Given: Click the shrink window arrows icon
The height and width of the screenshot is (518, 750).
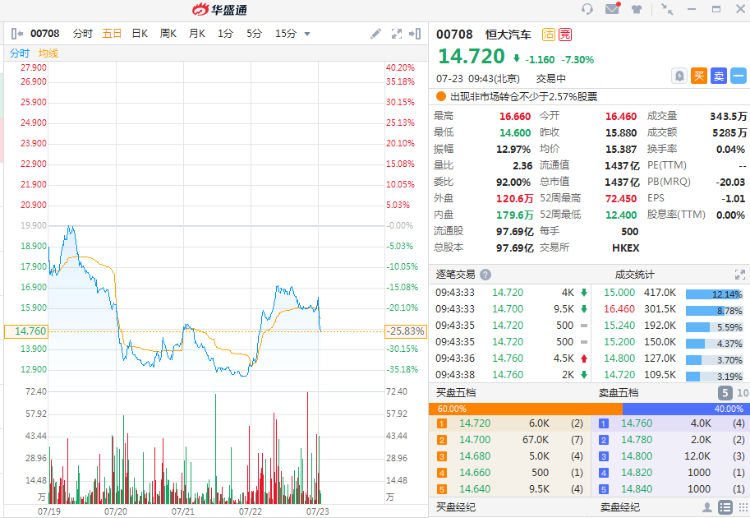Looking at the screenshot, I should tap(667, 9).
